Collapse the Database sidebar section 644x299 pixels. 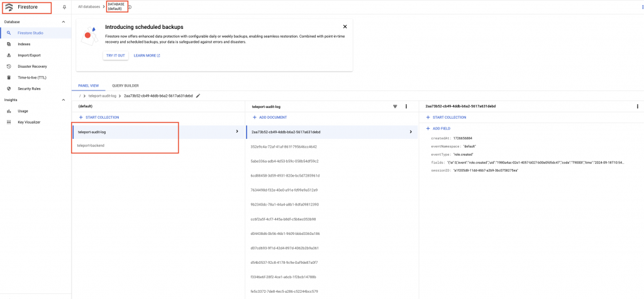pos(64,22)
